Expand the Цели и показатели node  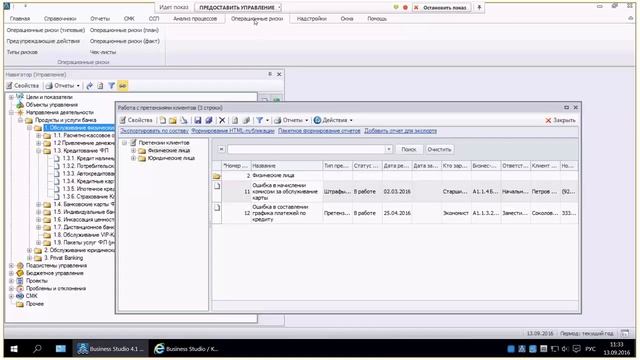(11, 97)
